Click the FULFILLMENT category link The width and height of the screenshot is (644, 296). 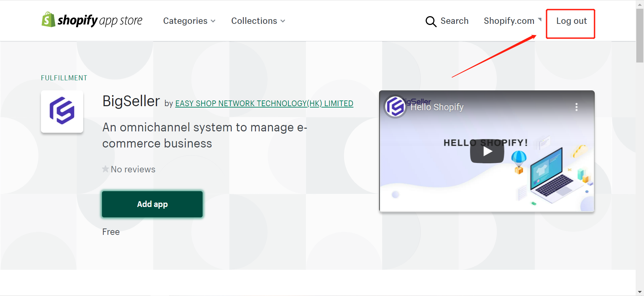click(x=64, y=78)
